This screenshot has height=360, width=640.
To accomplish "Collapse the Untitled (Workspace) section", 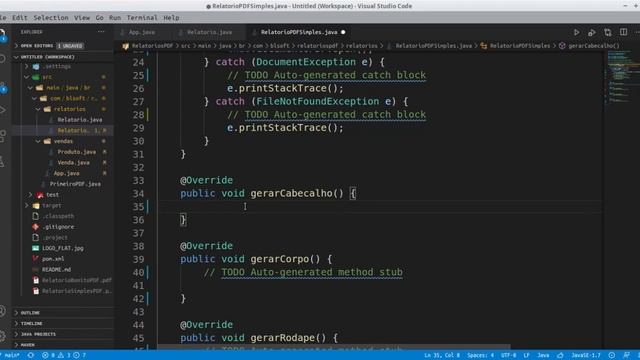I will click(47, 57).
